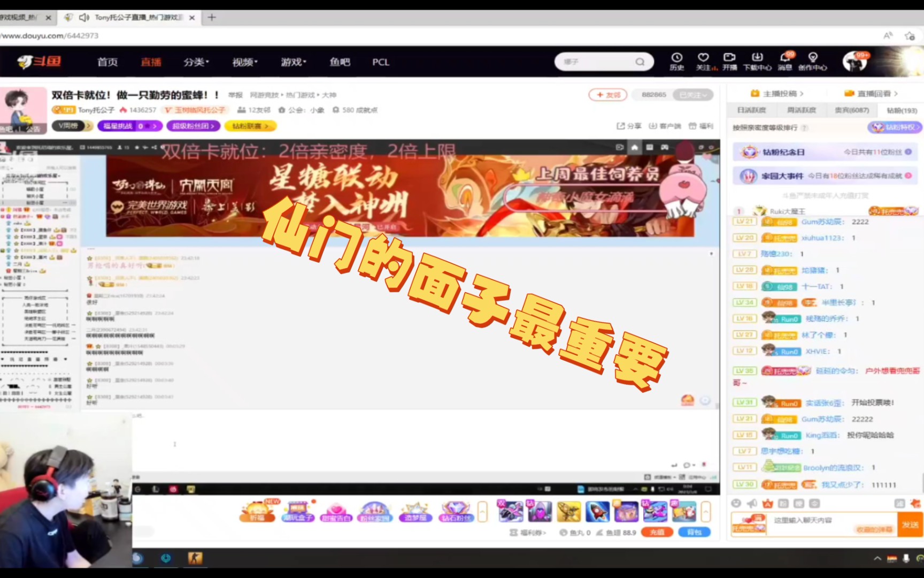Open a new browser tab

(212, 18)
